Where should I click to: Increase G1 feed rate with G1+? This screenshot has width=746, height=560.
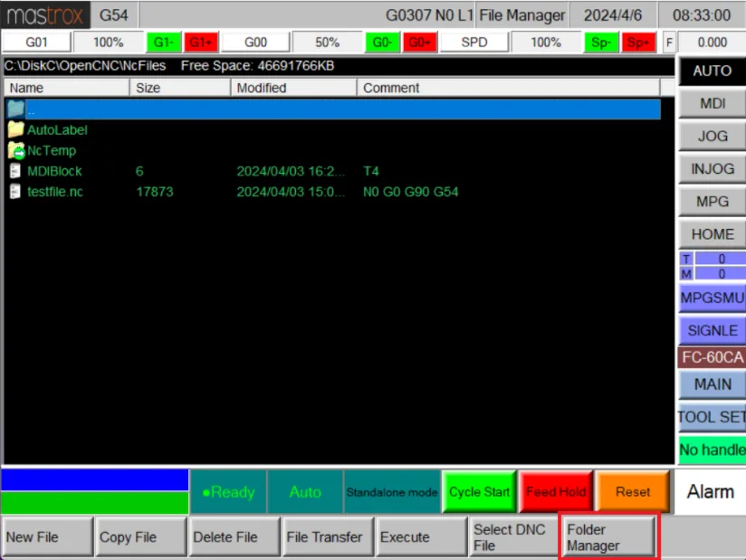tap(201, 43)
